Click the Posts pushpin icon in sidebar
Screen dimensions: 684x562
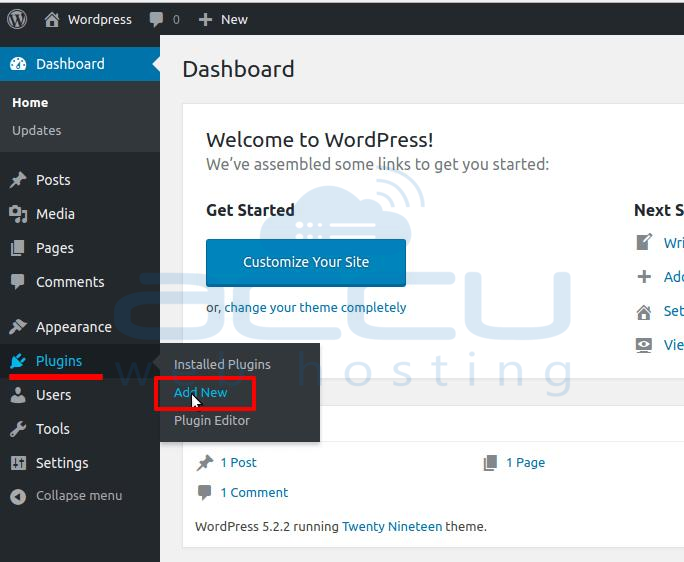click(x=18, y=180)
